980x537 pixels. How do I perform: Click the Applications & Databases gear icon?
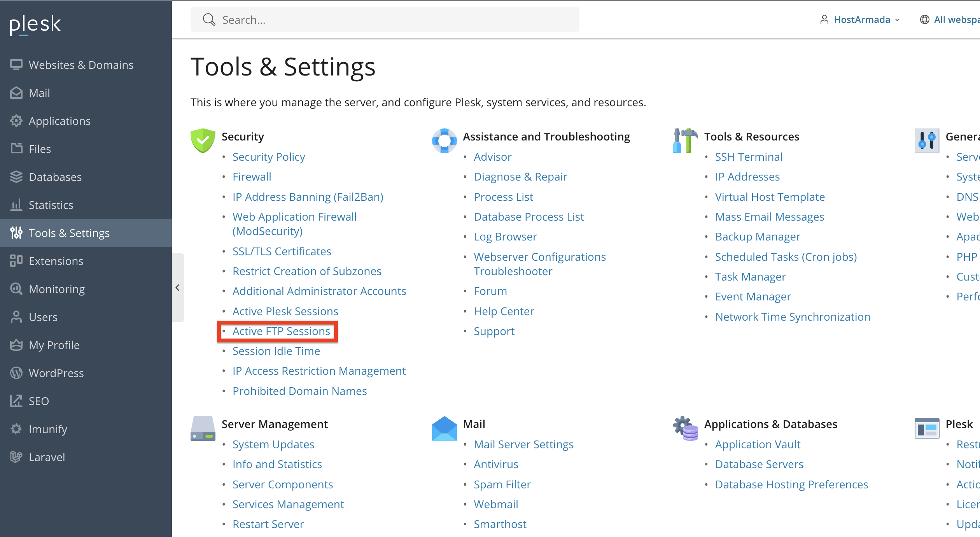pos(685,428)
